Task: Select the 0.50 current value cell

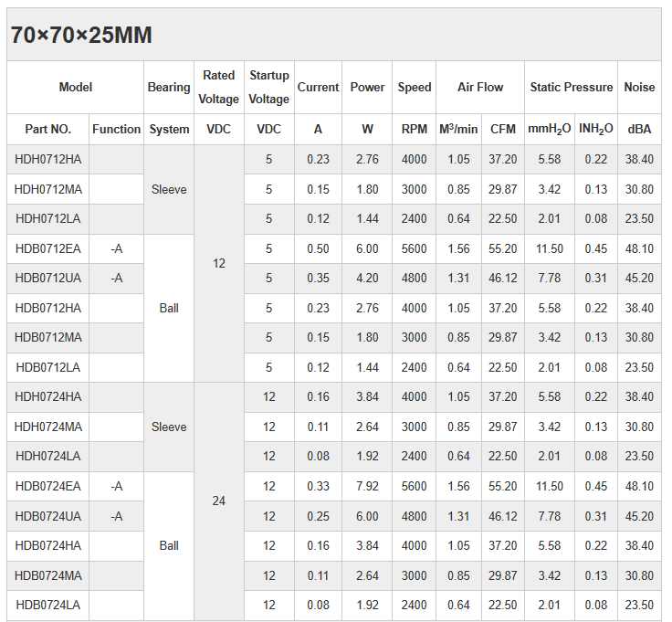Action: (318, 249)
